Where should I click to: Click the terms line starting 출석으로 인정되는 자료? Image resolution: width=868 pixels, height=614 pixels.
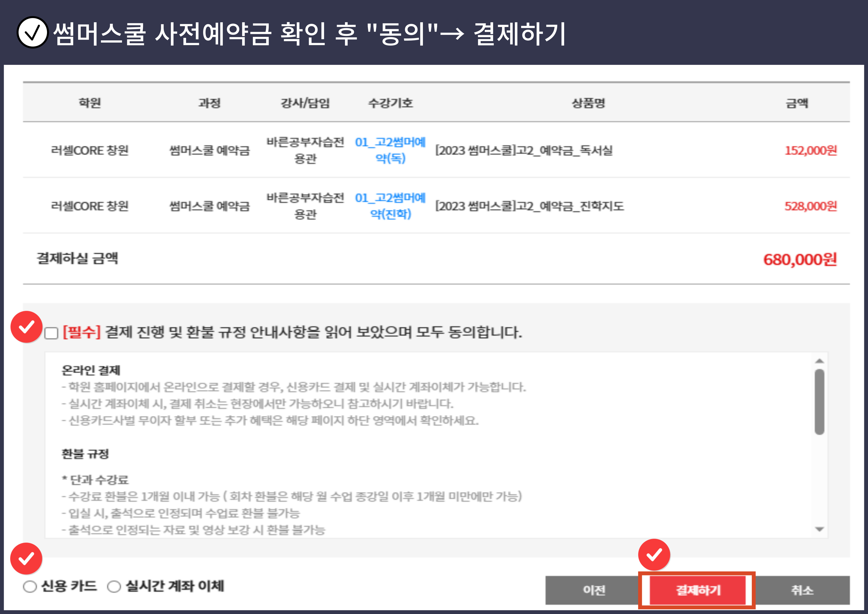click(x=193, y=530)
